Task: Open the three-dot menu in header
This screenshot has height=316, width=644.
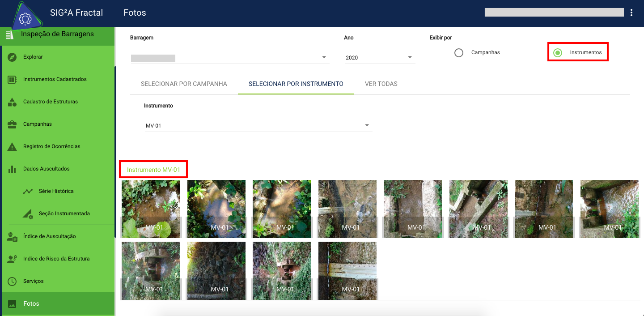Action: point(631,13)
